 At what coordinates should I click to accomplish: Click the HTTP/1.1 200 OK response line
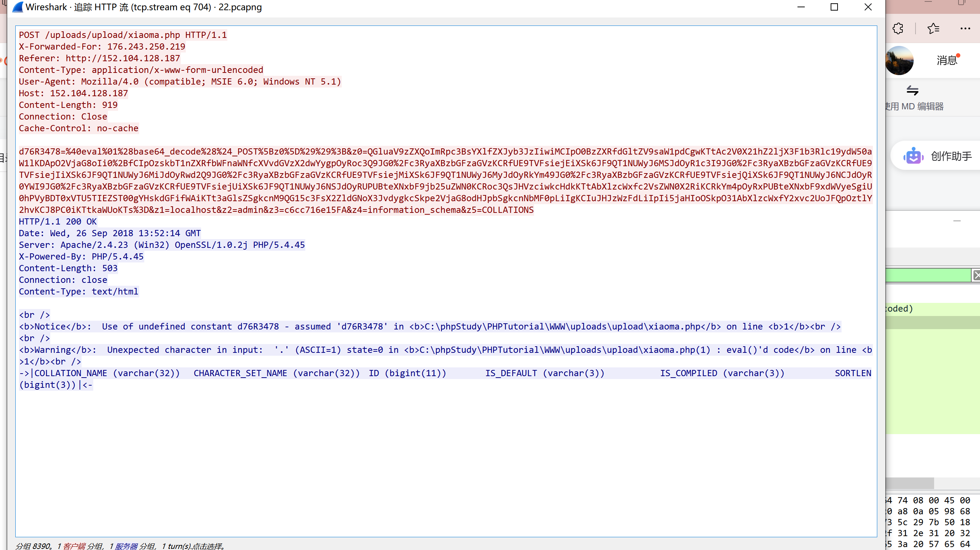coord(58,222)
